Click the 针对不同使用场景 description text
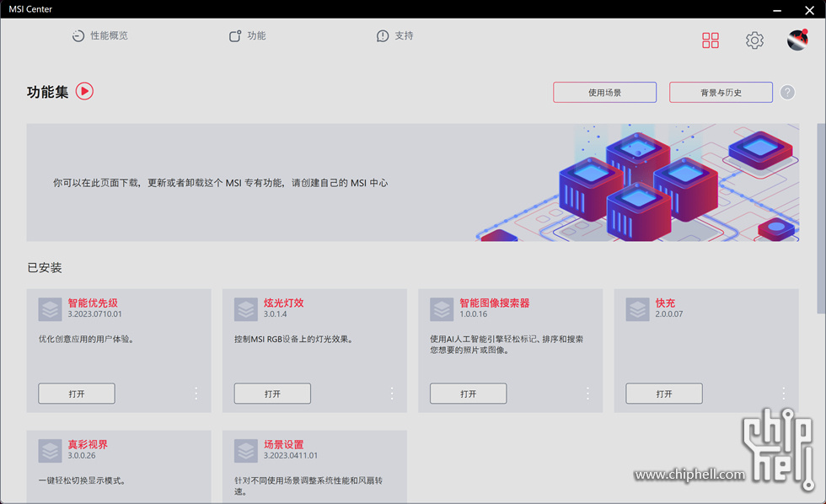826x504 pixels. click(x=308, y=486)
